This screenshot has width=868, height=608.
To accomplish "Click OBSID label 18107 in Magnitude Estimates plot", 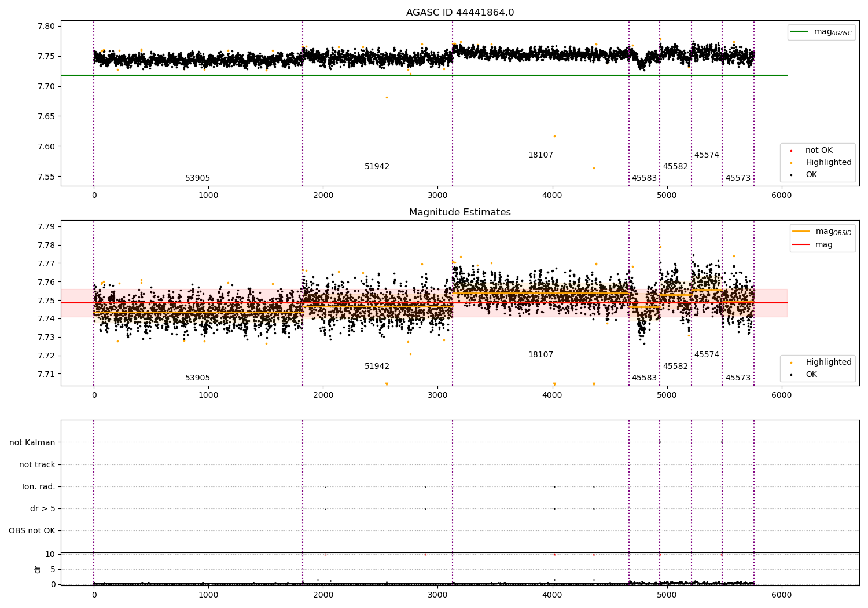I will 540,355.
